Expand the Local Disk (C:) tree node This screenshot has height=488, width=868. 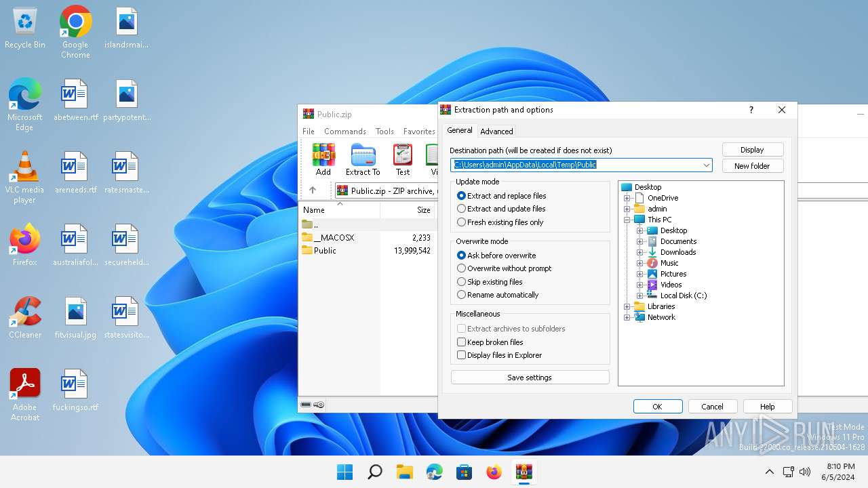(x=640, y=296)
